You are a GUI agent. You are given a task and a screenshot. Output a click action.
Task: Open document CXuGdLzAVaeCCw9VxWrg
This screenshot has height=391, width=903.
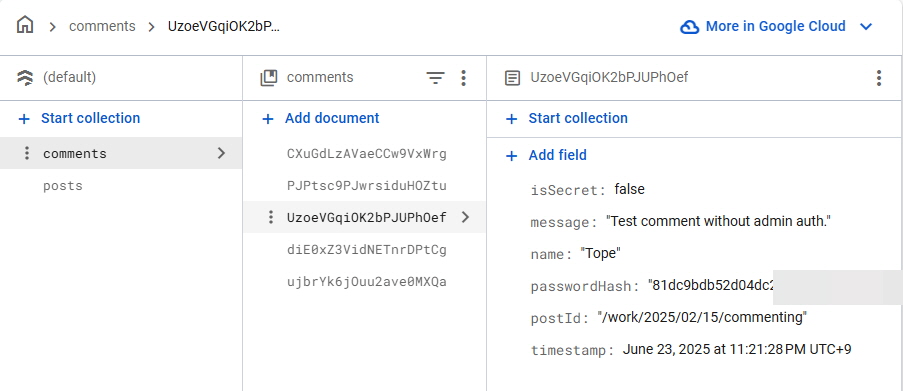point(366,154)
